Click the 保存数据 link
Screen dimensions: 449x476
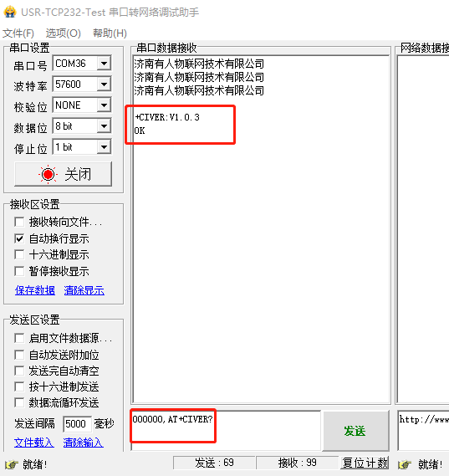(x=35, y=290)
